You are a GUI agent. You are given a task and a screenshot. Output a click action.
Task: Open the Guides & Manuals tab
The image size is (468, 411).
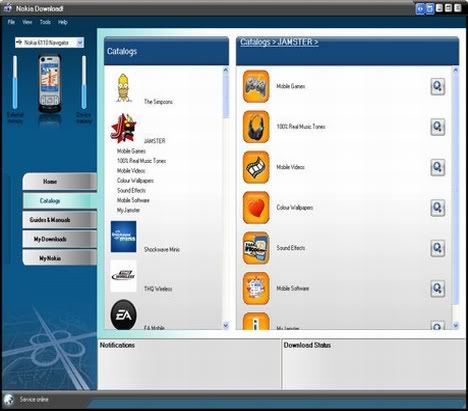point(60,220)
